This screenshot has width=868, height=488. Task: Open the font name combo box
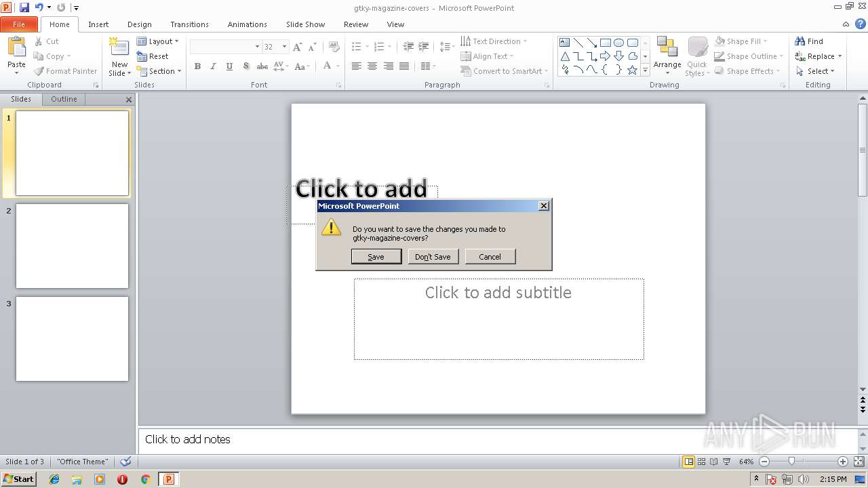tap(226, 47)
